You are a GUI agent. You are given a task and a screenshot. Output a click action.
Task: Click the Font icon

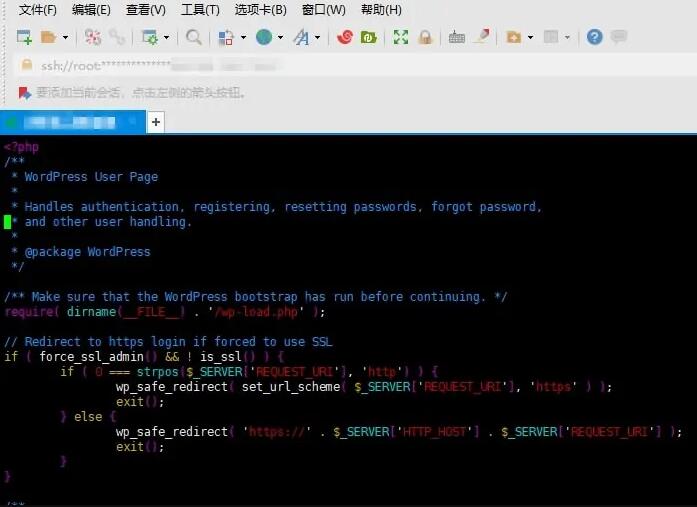click(x=301, y=37)
